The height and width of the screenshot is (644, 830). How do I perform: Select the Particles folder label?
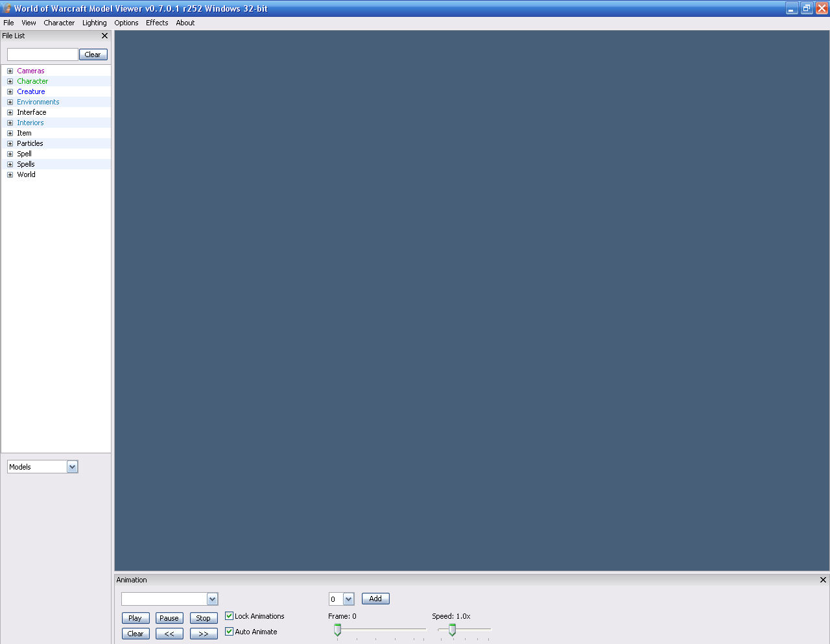tap(30, 143)
